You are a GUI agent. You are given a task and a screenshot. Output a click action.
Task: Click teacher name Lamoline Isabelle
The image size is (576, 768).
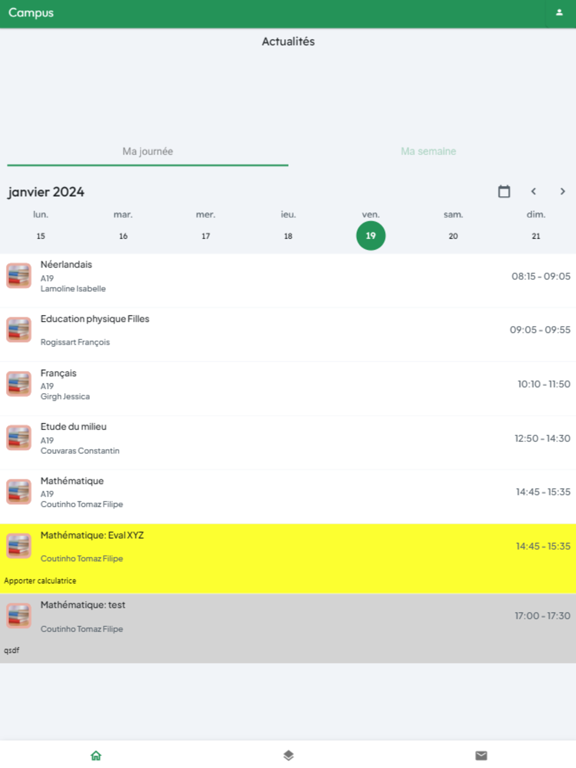point(73,289)
